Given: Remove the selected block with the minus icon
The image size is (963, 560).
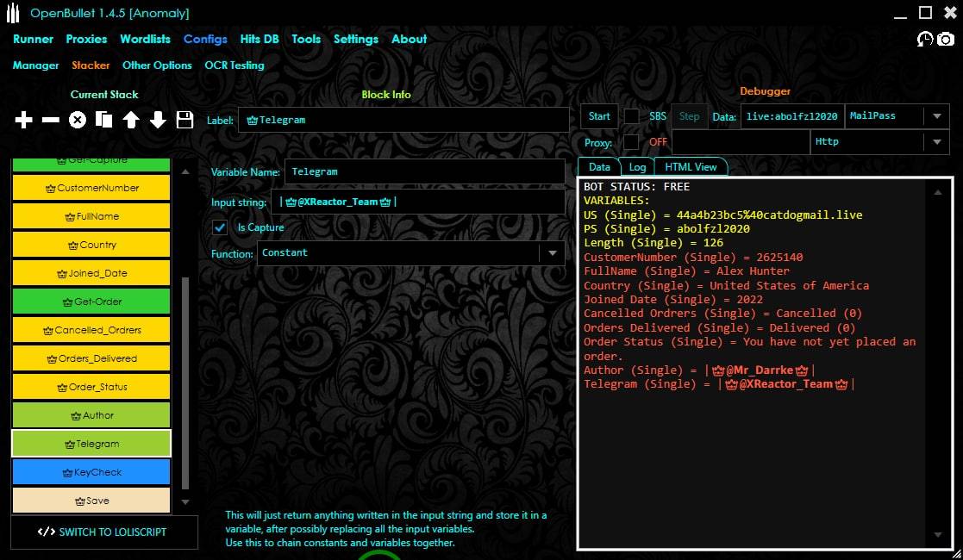Looking at the screenshot, I should click(x=50, y=120).
